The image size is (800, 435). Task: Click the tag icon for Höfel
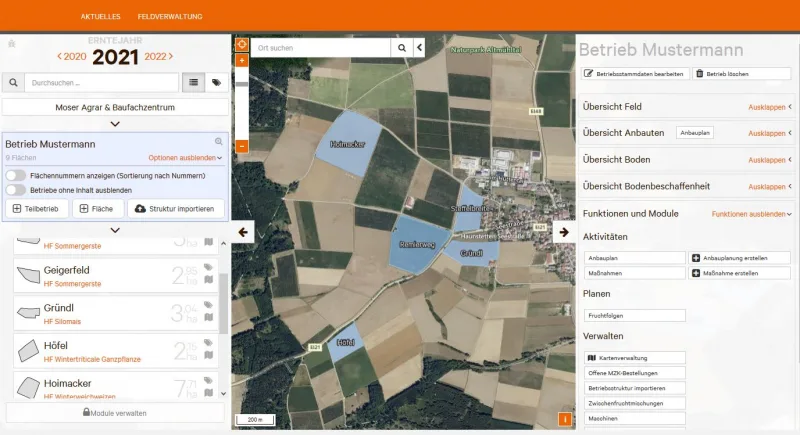click(x=208, y=343)
